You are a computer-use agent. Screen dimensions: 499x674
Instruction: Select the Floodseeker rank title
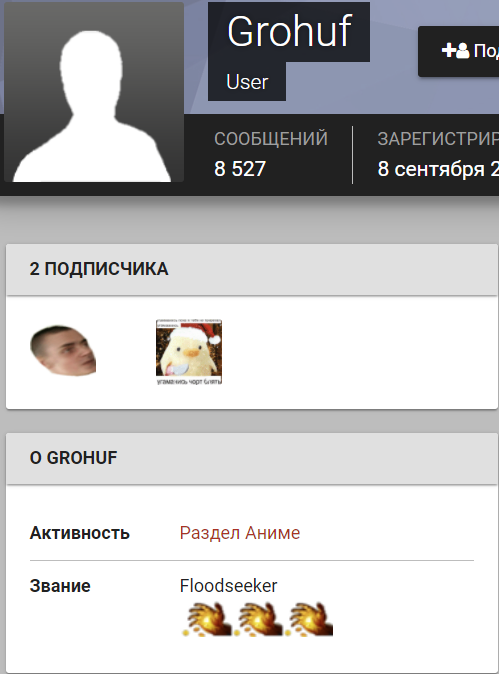tap(228, 586)
